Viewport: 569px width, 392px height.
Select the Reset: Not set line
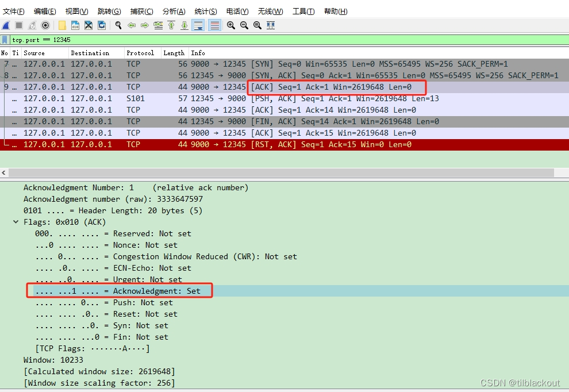tap(106, 314)
